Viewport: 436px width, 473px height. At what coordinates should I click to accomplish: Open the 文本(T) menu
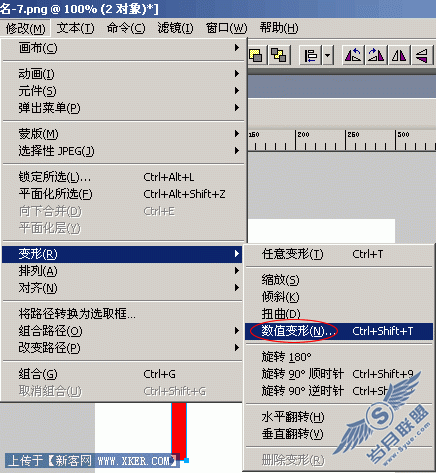tap(75, 28)
